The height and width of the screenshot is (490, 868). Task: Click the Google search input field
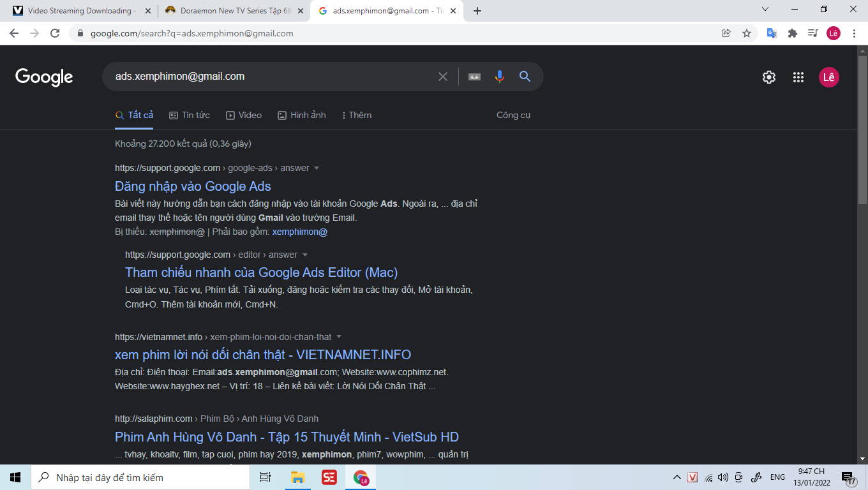pos(271,77)
